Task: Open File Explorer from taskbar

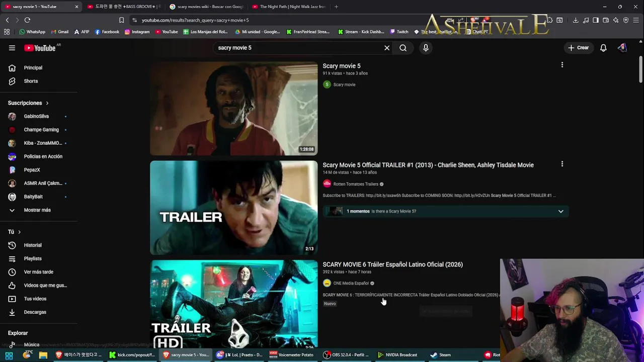Action: (43, 355)
